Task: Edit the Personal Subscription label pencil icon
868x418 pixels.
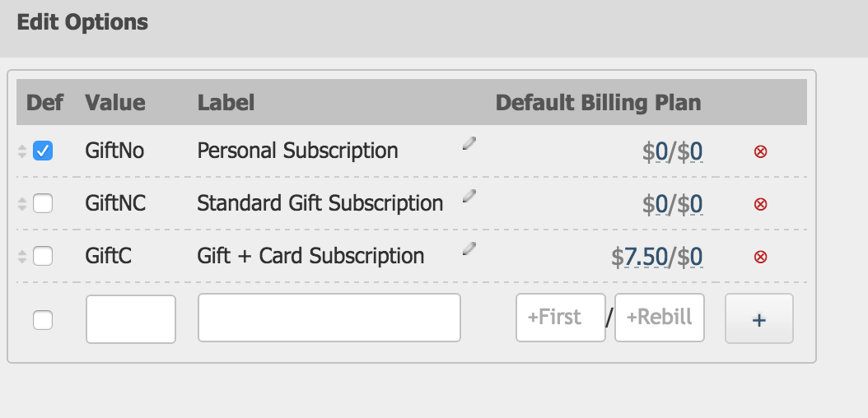Action: pos(469,143)
